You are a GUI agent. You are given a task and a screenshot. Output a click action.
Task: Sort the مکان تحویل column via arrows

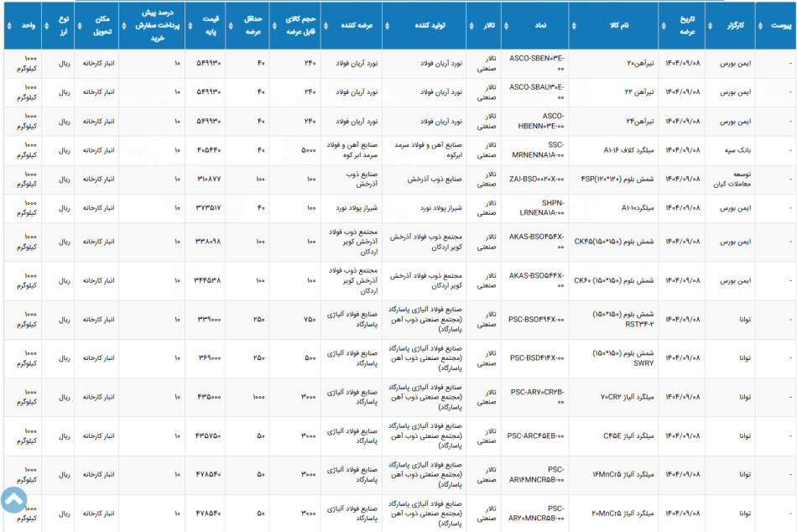point(80,25)
